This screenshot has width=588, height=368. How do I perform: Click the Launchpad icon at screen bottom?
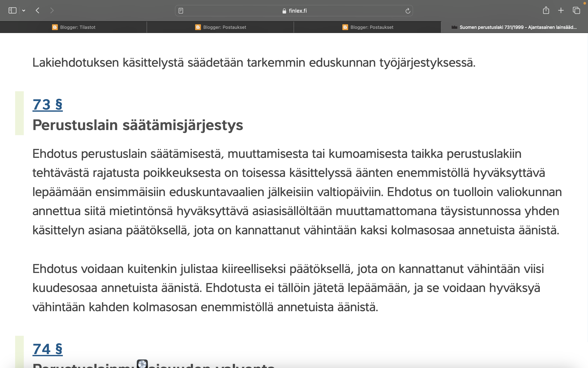142,364
